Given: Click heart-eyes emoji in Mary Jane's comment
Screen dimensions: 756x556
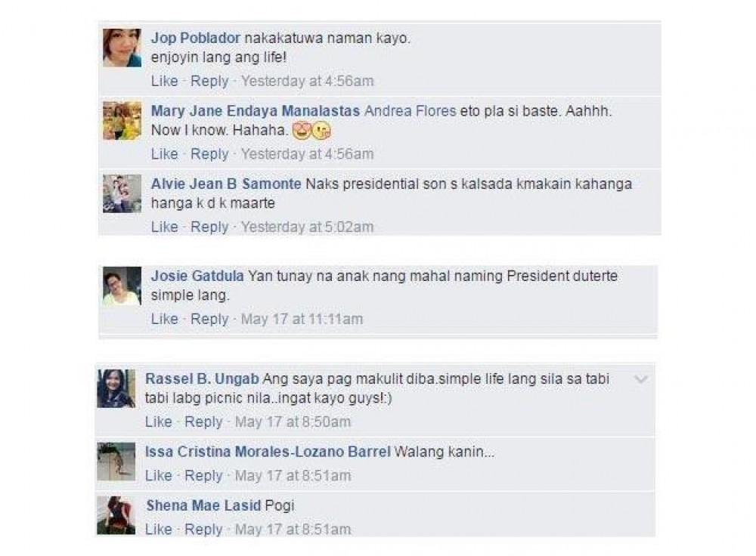Looking at the screenshot, I should (302, 131).
